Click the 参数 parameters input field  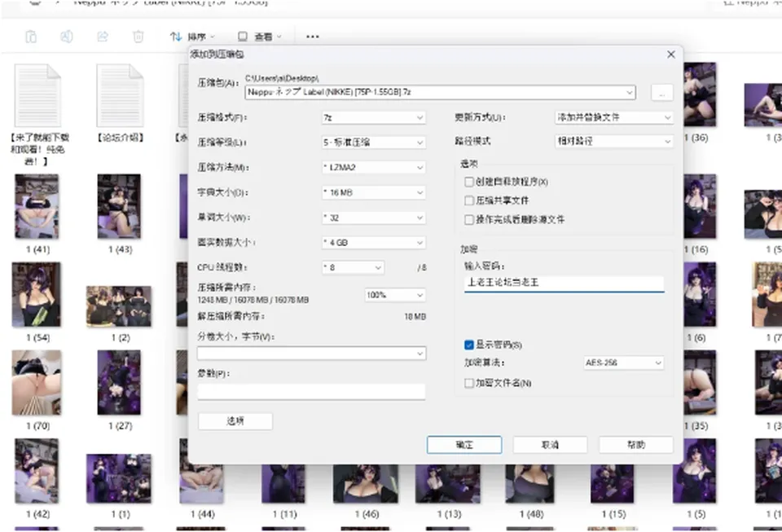coord(312,391)
